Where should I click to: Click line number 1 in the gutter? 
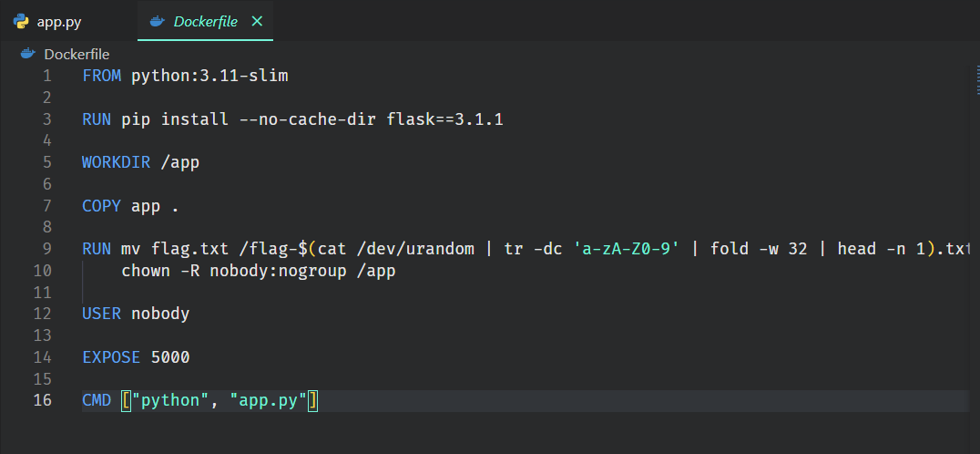click(46, 76)
